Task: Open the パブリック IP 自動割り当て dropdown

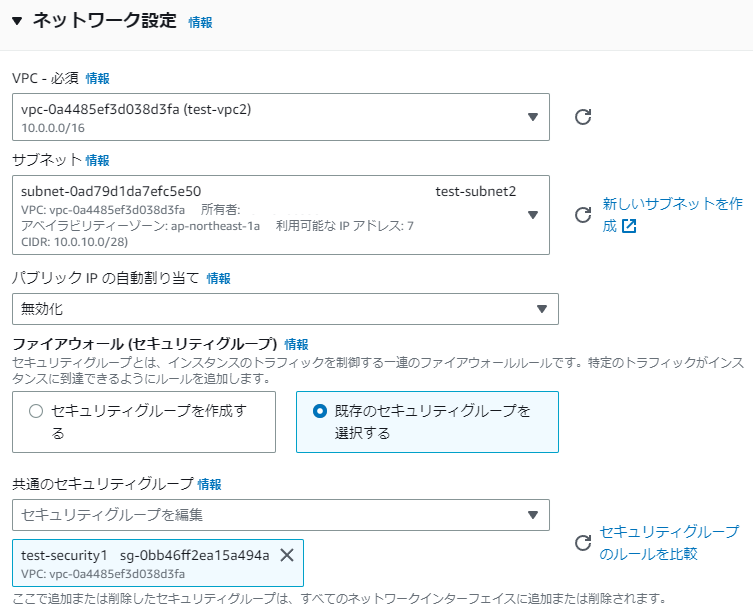Action: (x=285, y=309)
